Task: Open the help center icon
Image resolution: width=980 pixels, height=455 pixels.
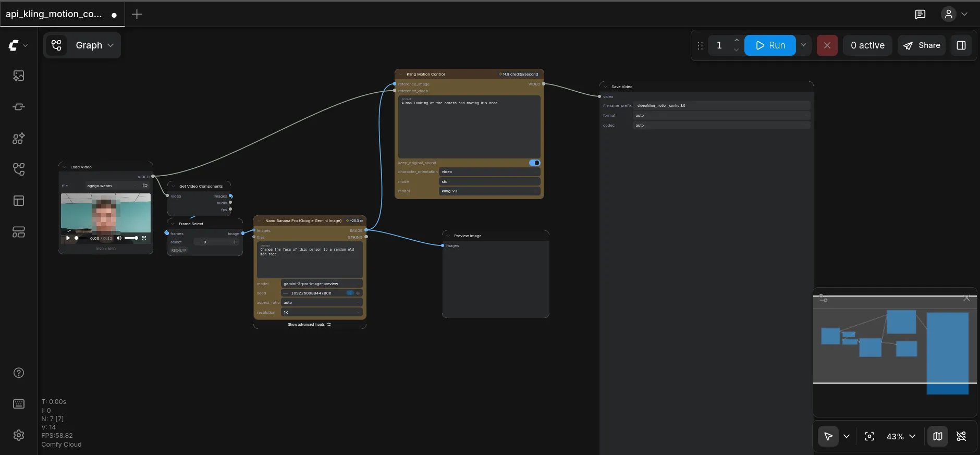Action: pyautogui.click(x=19, y=373)
